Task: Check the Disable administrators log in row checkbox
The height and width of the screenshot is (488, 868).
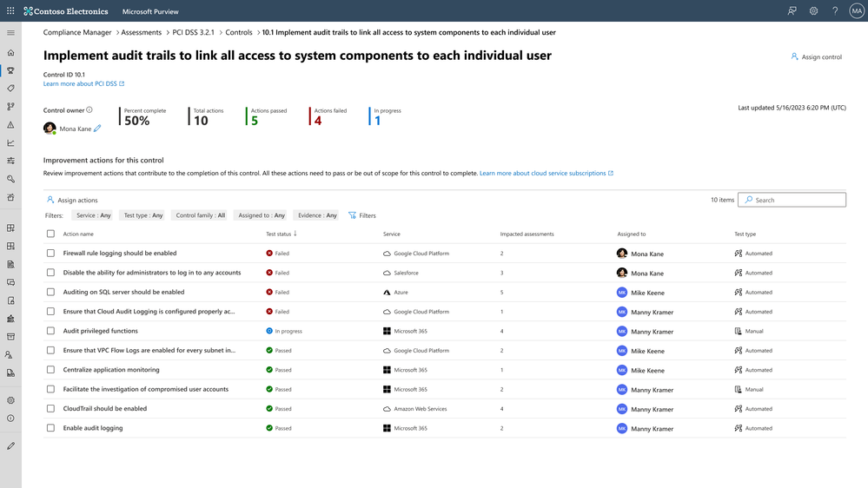Action: (x=51, y=272)
